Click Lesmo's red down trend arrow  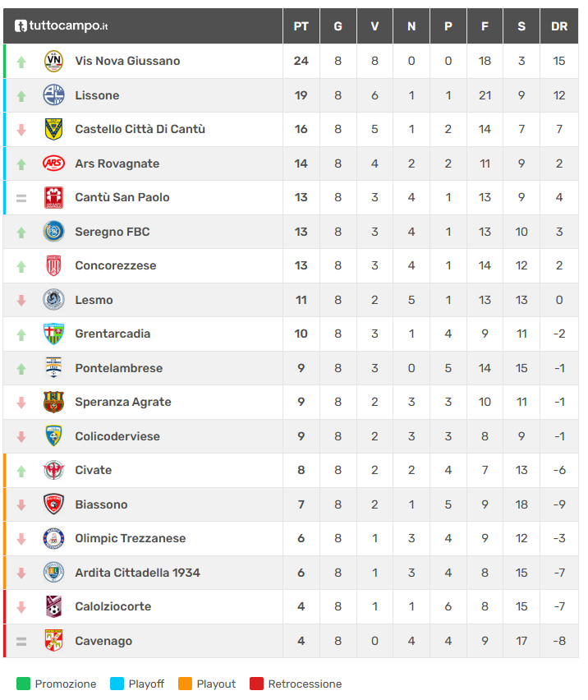[x=21, y=301]
